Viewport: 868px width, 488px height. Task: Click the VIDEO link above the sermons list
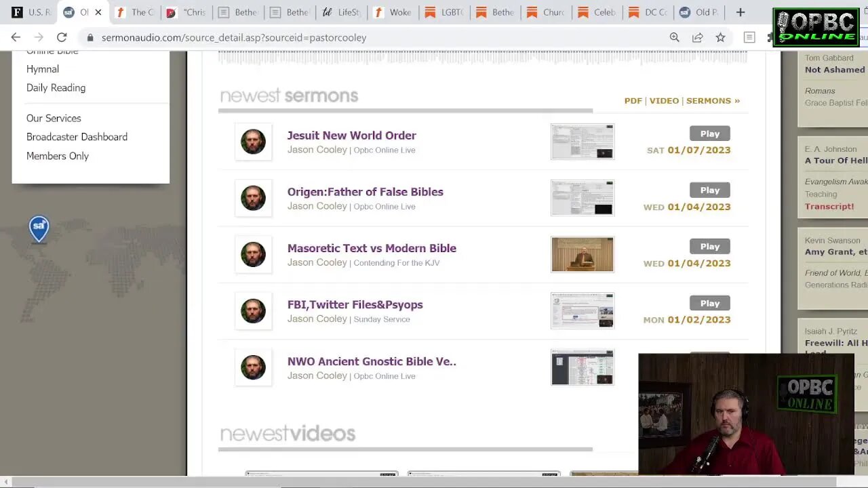pyautogui.click(x=664, y=100)
